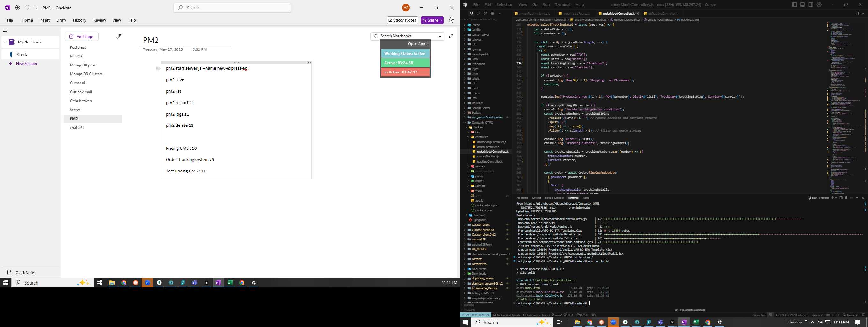This screenshot has height=327, width=868.
Task: Click HS account avatar in OneNote
Action: point(406,7)
